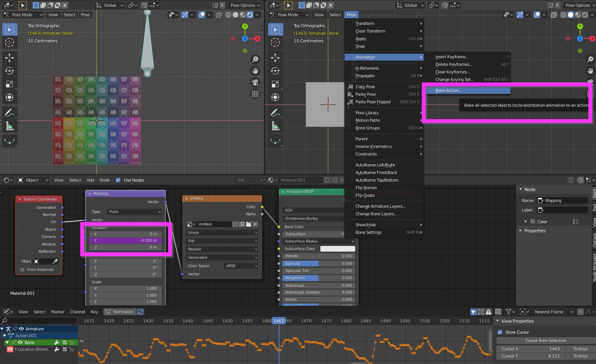Open Pose Mode dropdown in left viewport
Viewport: 596px width, 364px height.
click(23, 15)
